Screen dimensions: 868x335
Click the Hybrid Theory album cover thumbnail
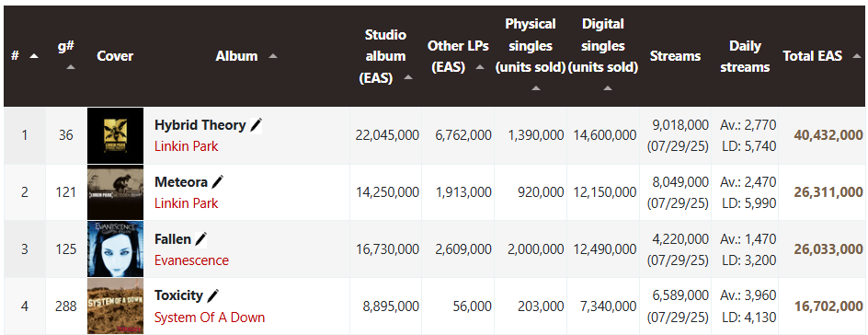(115, 135)
